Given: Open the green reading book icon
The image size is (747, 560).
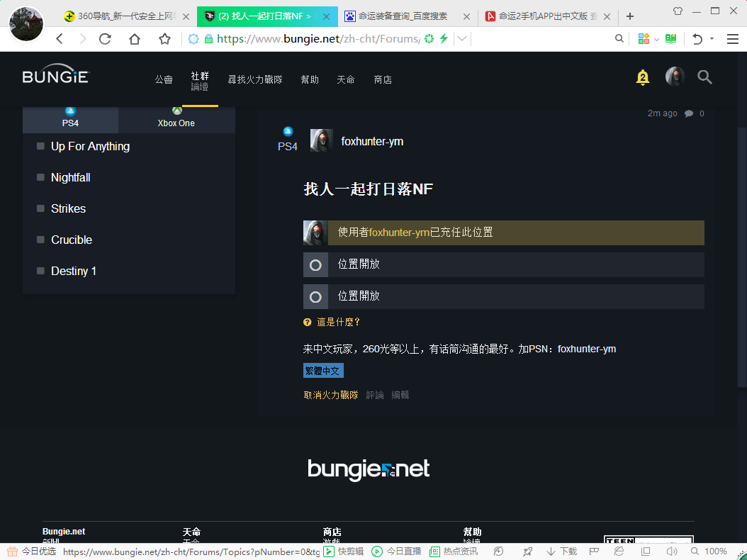Looking at the screenshot, I should [670, 38].
